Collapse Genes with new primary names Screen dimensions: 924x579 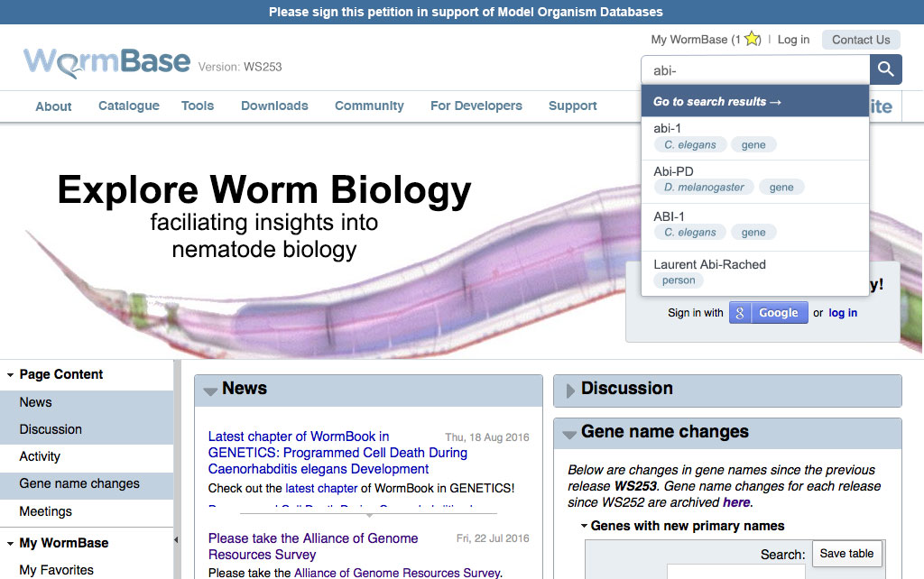point(584,526)
